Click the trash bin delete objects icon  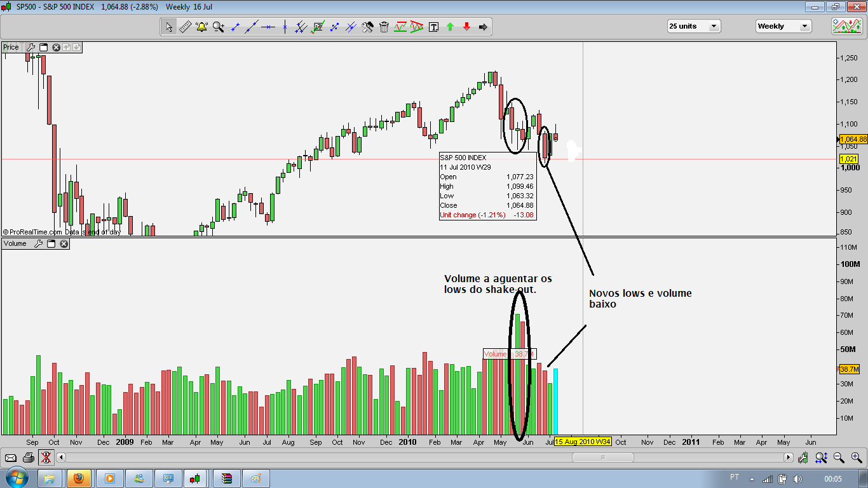(384, 27)
